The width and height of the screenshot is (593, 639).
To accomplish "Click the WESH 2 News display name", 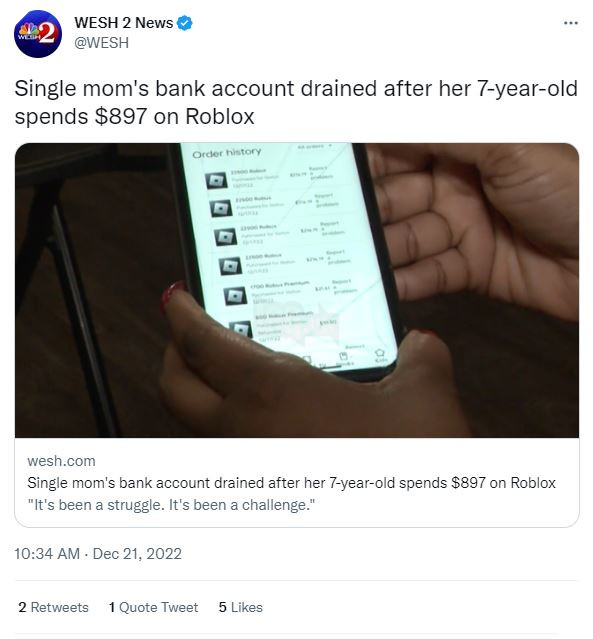I will pyautogui.click(x=124, y=23).
